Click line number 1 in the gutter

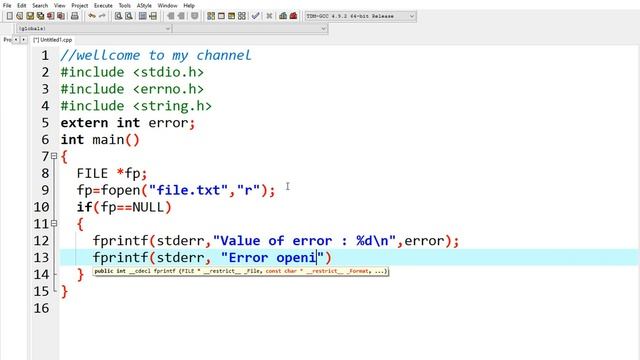(x=45, y=55)
